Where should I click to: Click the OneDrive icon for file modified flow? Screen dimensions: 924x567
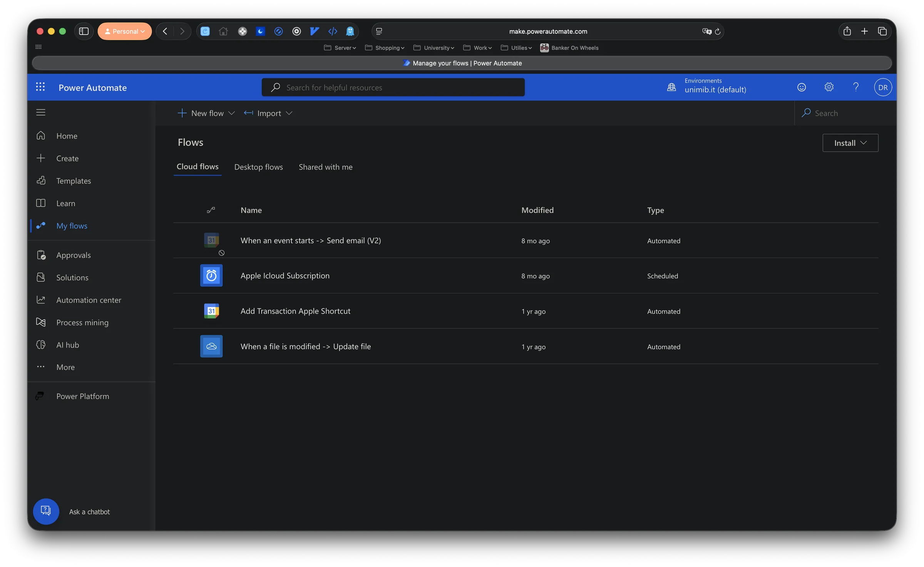point(211,346)
